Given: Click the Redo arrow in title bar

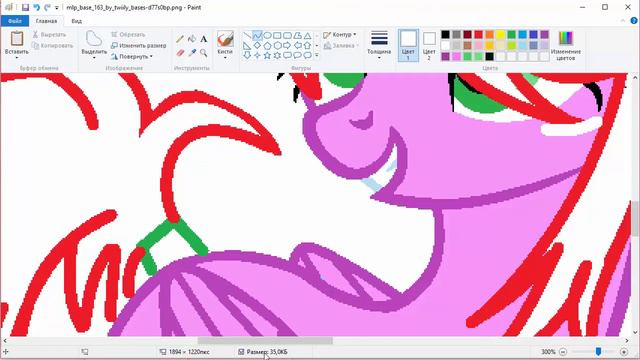Looking at the screenshot, I should (47, 7).
